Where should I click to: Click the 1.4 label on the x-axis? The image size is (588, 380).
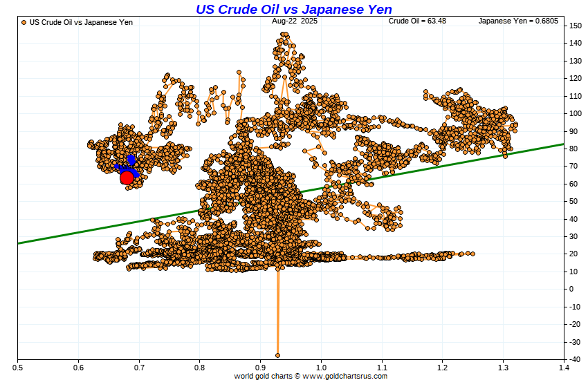[564, 368]
